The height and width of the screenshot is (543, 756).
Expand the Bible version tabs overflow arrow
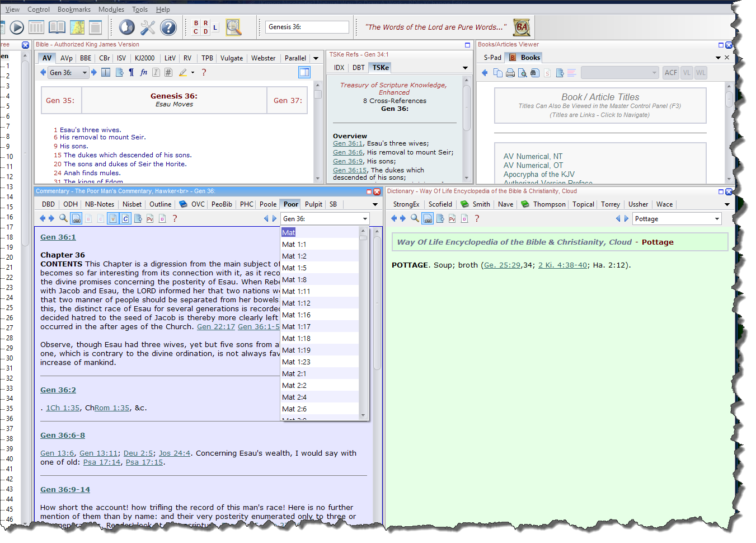(x=316, y=58)
